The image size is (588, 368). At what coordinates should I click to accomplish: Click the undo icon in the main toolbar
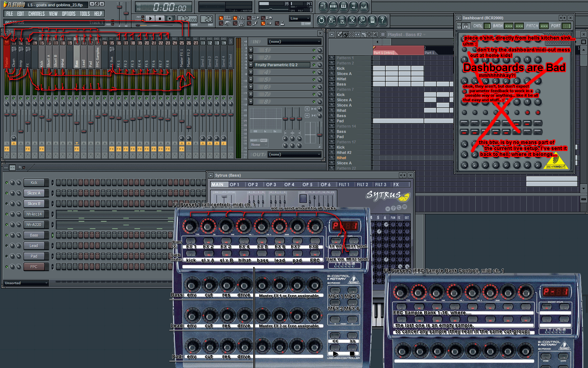coord(321,21)
